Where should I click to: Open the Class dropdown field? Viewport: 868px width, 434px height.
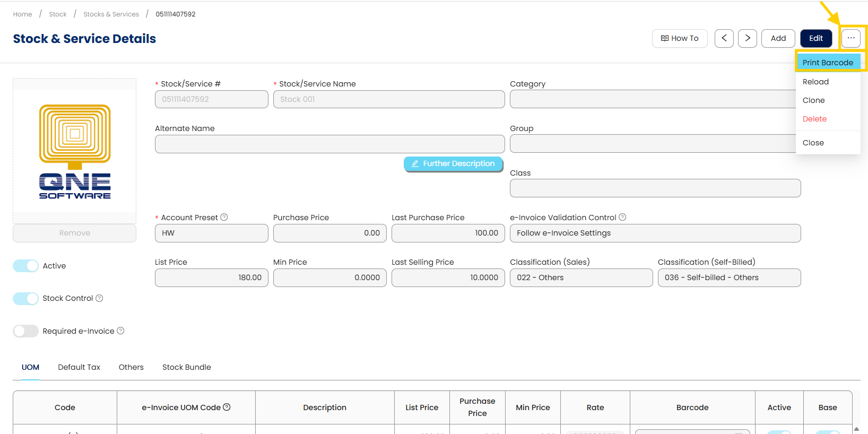(655, 188)
